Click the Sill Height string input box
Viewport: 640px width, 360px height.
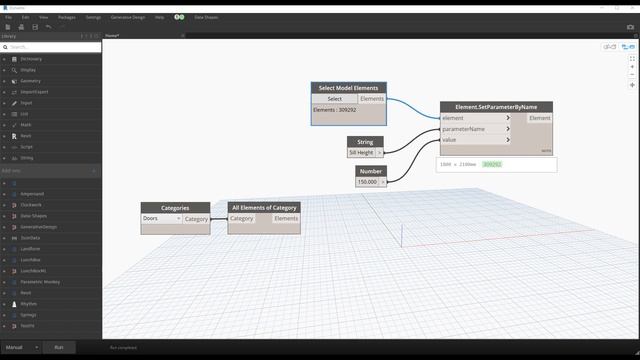point(361,153)
